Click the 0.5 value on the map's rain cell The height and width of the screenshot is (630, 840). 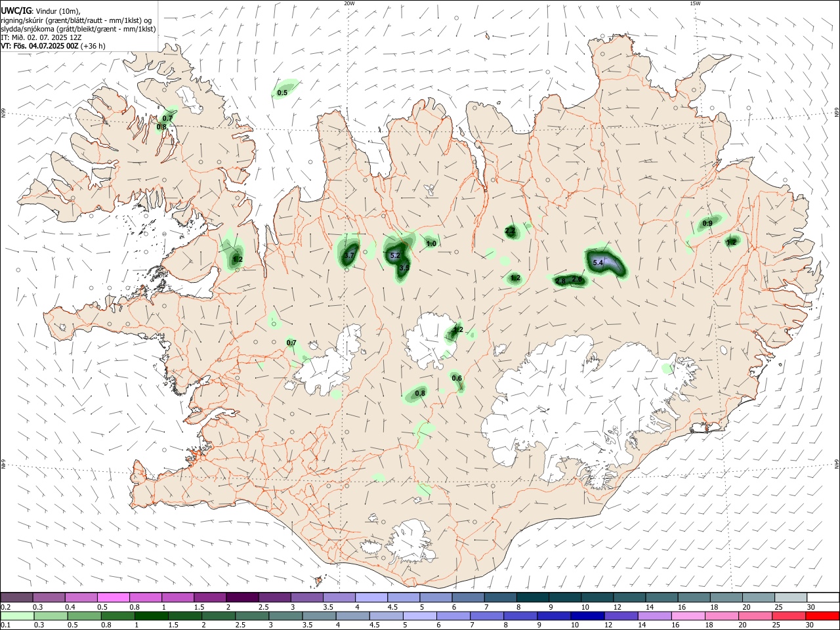[282, 93]
